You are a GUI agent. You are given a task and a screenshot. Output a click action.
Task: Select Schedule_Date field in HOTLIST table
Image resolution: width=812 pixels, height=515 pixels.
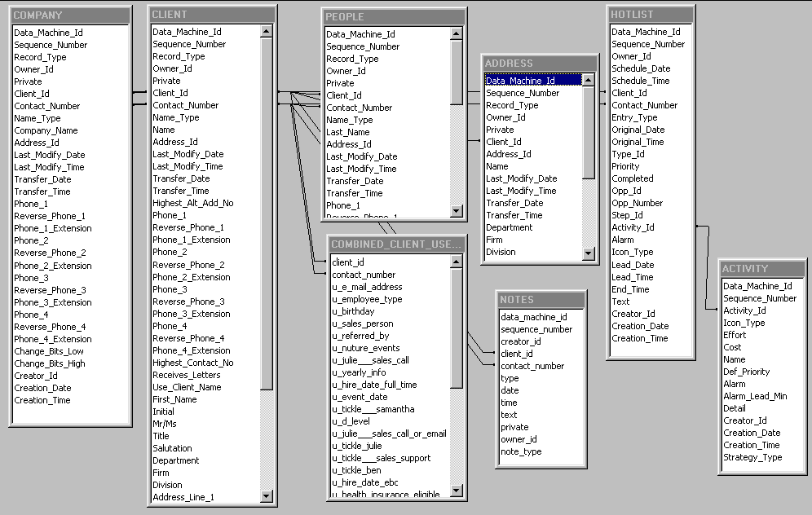point(641,68)
